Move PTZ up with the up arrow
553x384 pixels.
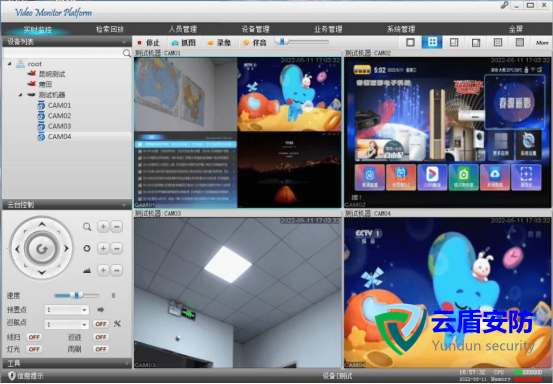(42, 224)
